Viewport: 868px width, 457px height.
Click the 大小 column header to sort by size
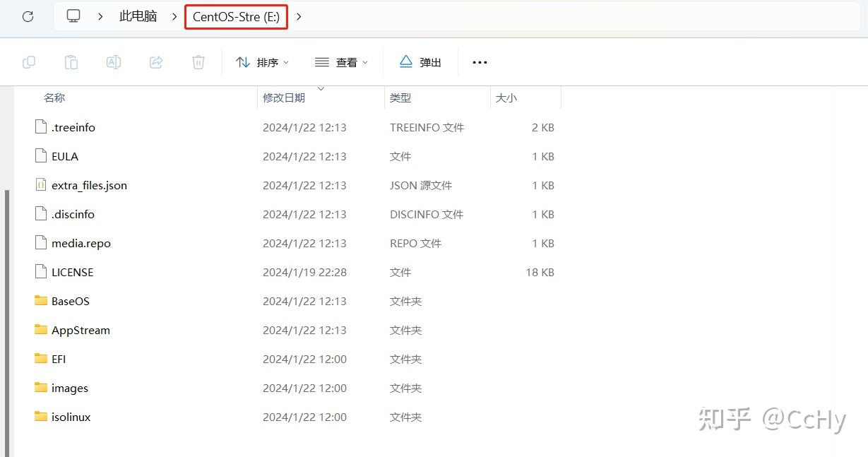506,97
